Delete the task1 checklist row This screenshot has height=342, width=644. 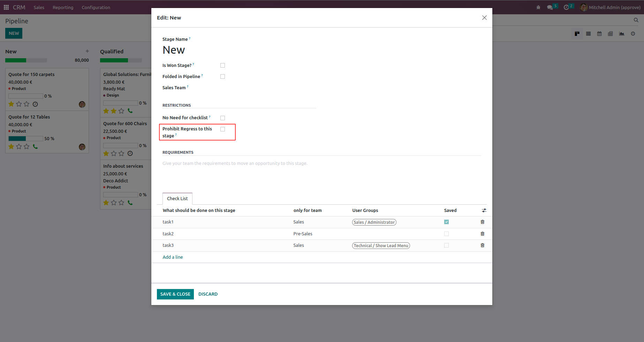(x=483, y=222)
